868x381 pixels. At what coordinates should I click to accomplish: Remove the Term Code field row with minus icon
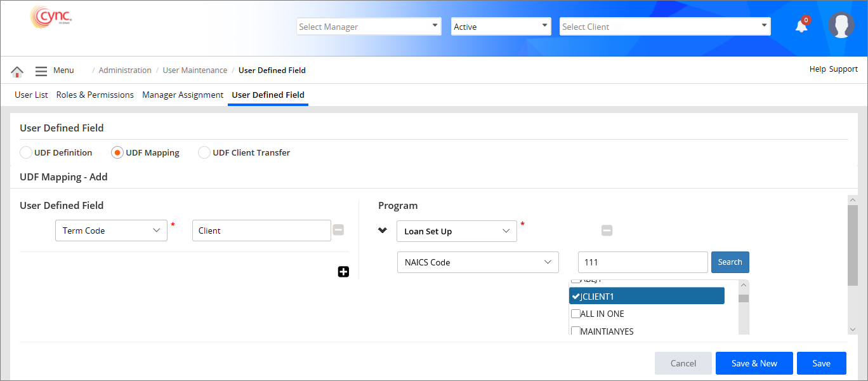tap(338, 230)
